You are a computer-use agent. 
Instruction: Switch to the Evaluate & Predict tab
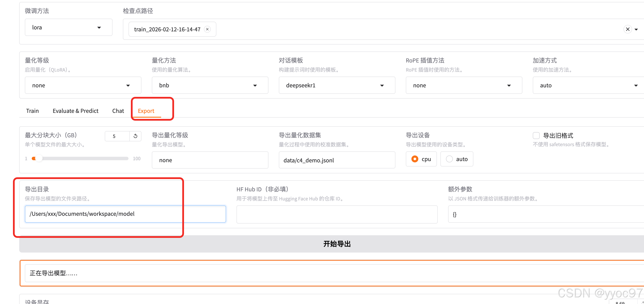pyautogui.click(x=76, y=111)
